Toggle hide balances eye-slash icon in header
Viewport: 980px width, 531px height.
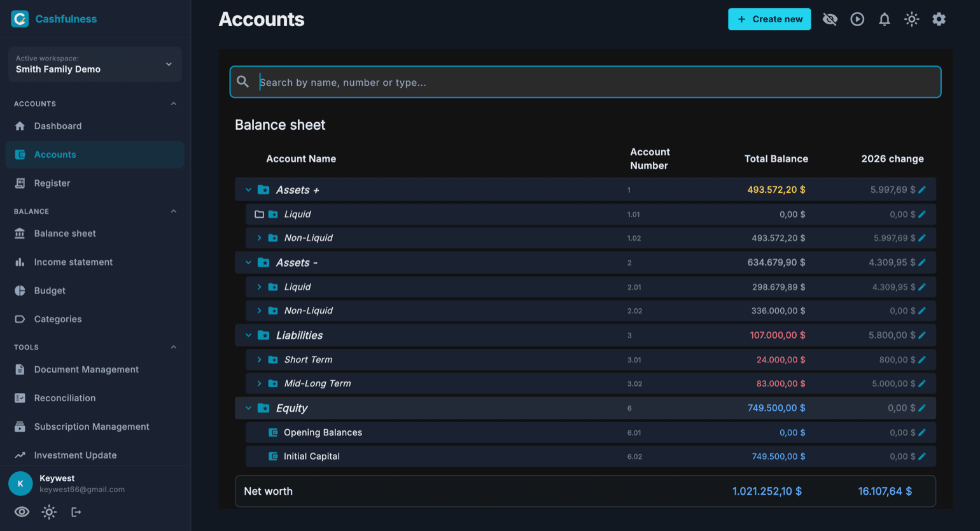pyautogui.click(x=830, y=19)
